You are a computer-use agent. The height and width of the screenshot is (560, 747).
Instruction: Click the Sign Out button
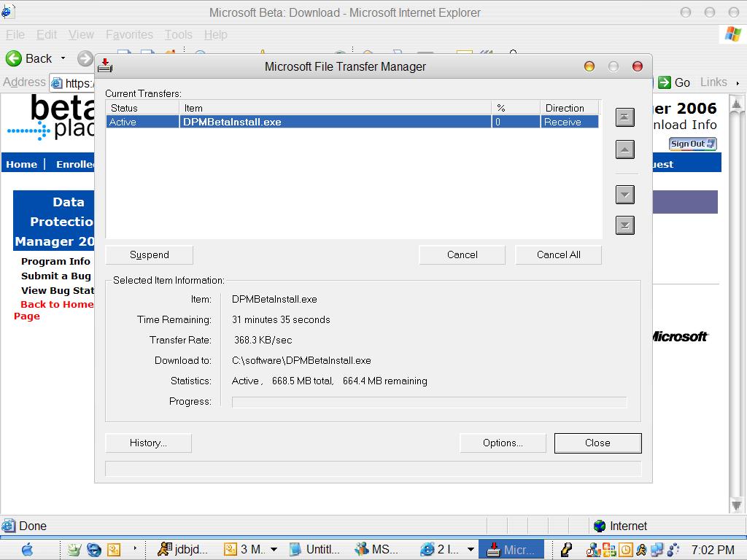coord(693,144)
